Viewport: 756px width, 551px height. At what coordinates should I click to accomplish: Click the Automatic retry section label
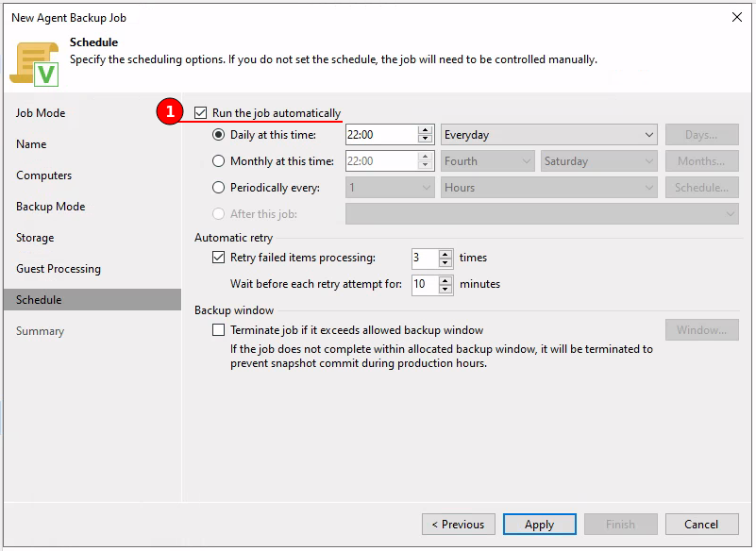[x=233, y=237]
